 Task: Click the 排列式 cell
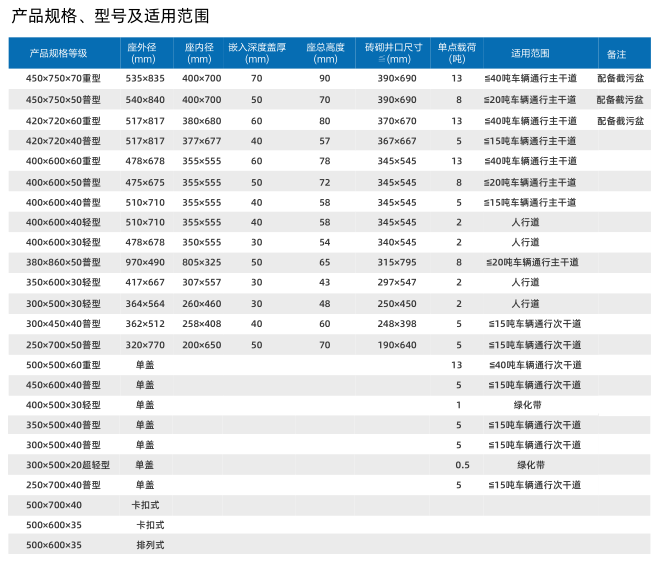(x=149, y=545)
